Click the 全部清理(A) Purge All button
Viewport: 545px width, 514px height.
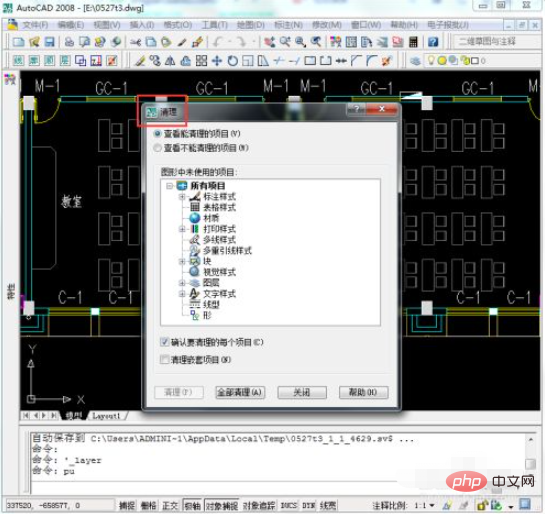click(240, 392)
